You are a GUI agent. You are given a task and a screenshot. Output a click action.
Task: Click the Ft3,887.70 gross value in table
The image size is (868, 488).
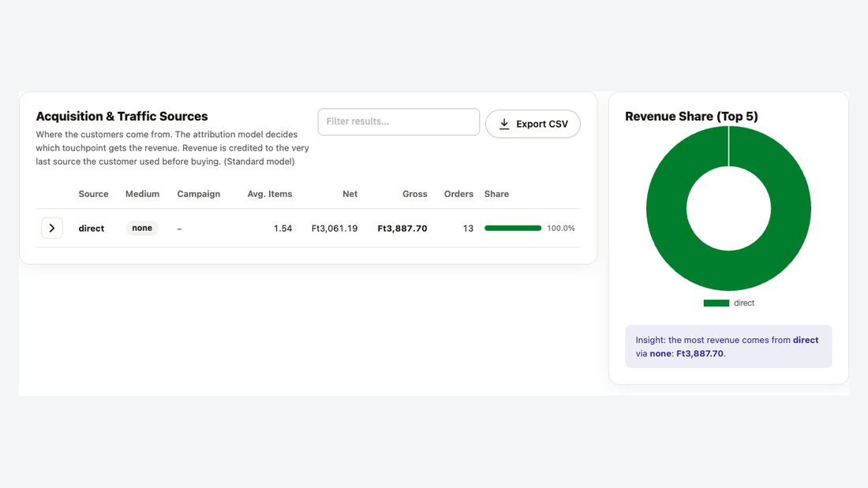click(402, 228)
